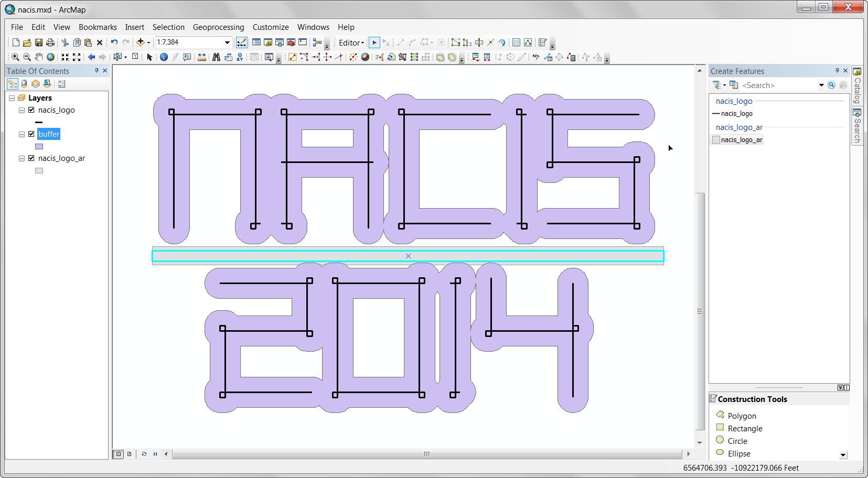Click the Full Extent globe icon

tap(50, 57)
